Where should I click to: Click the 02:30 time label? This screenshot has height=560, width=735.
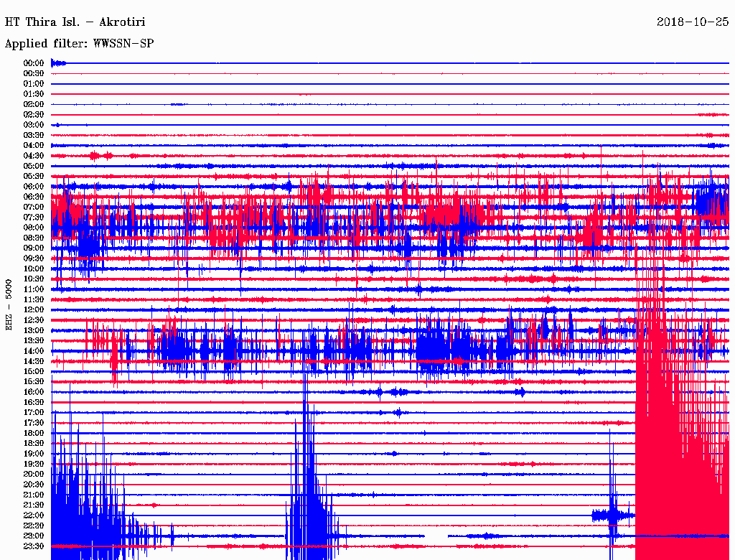(x=34, y=114)
